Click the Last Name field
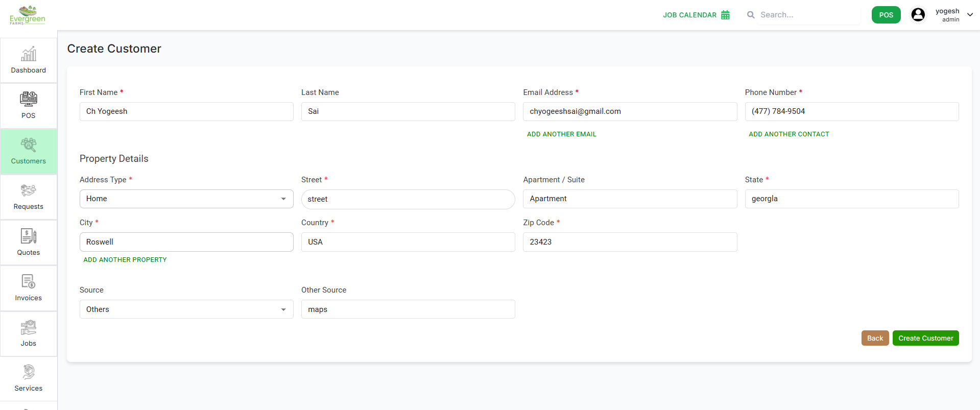This screenshot has height=410, width=980. click(x=408, y=111)
